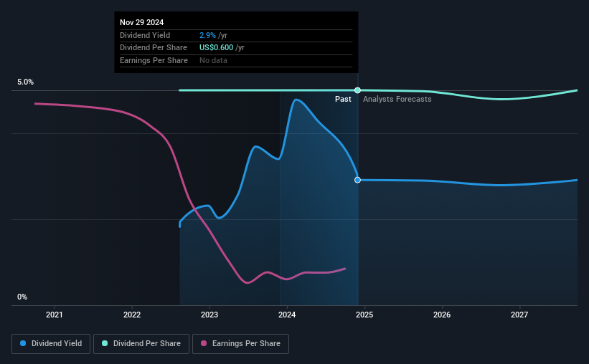This screenshot has width=589, height=364.
Task: Select the 2023 axis label
Action: 209,315
